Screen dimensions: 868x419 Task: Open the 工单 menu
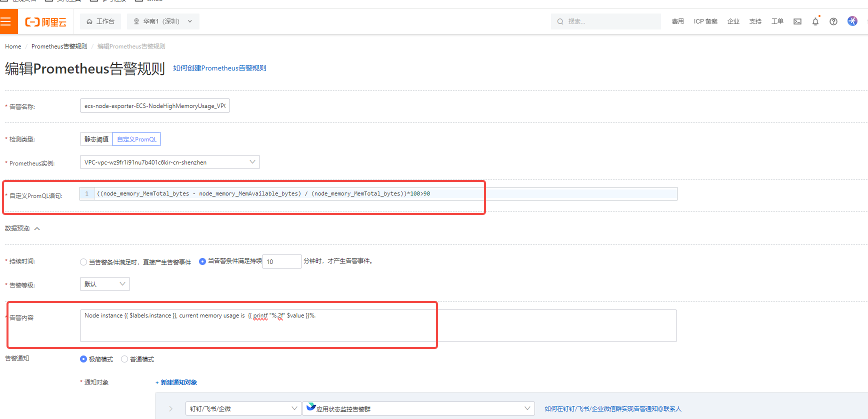(777, 21)
